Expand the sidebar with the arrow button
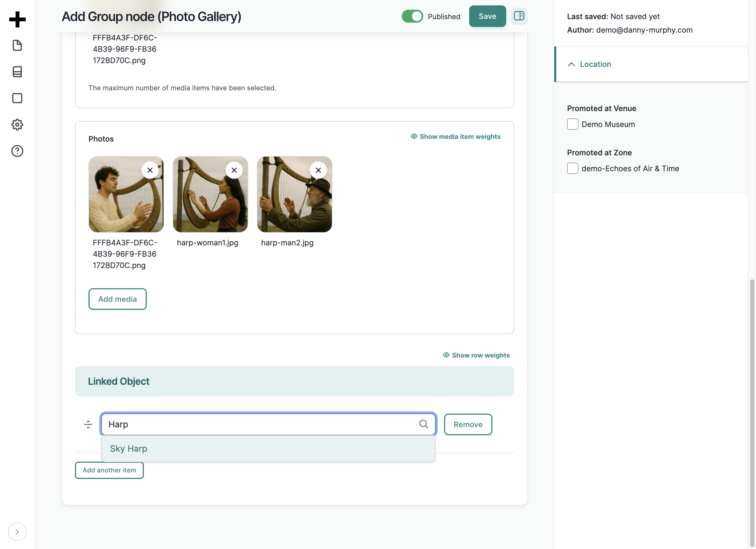Viewport: 756px width, 549px height. click(x=17, y=532)
